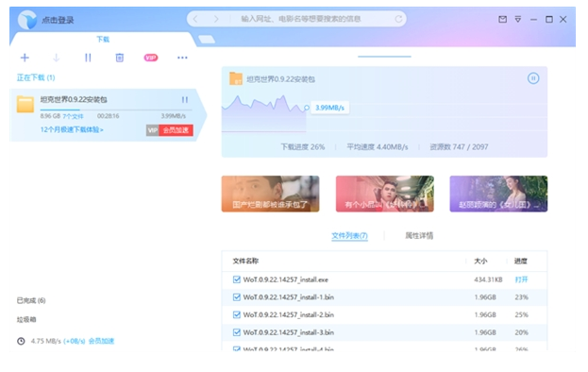Sort by 文件名称 column header
Viewport: 588px width, 372px height.
(245, 261)
